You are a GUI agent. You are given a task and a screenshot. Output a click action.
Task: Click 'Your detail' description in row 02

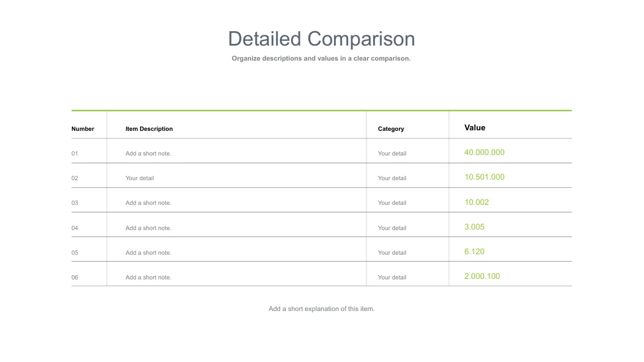click(x=140, y=178)
